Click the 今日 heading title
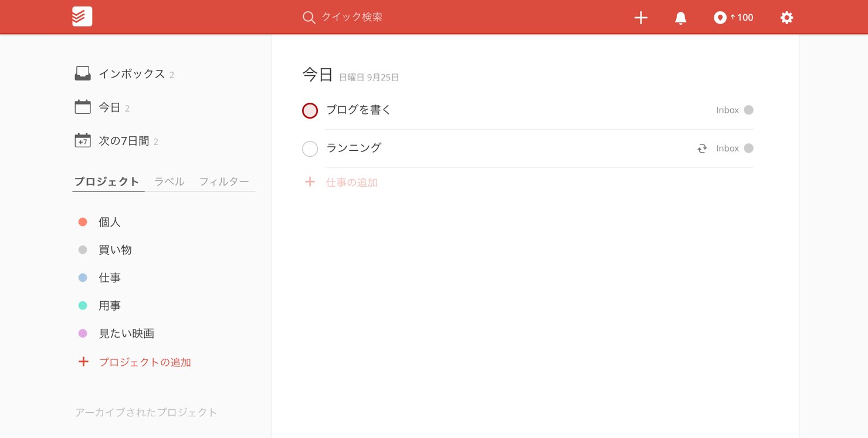This screenshot has width=868, height=438. coord(317,75)
